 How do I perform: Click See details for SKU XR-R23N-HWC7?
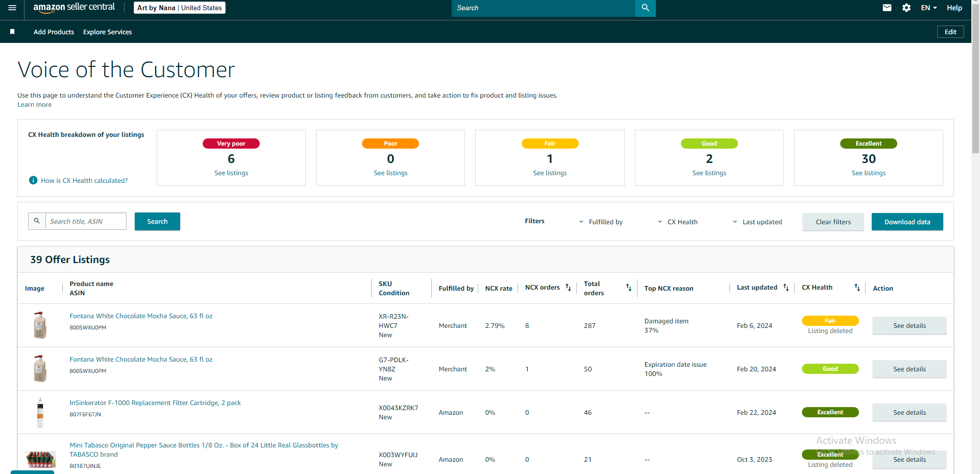tap(909, 326)
